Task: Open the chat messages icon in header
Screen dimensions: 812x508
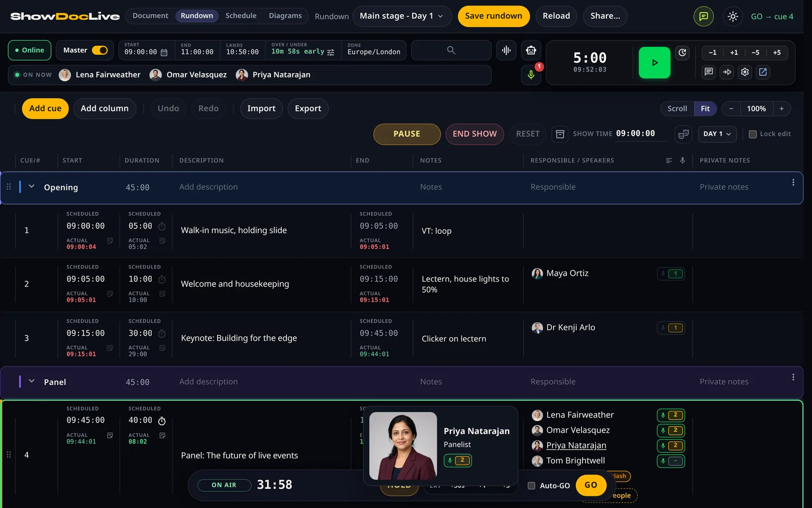Action: pos(703,16)
